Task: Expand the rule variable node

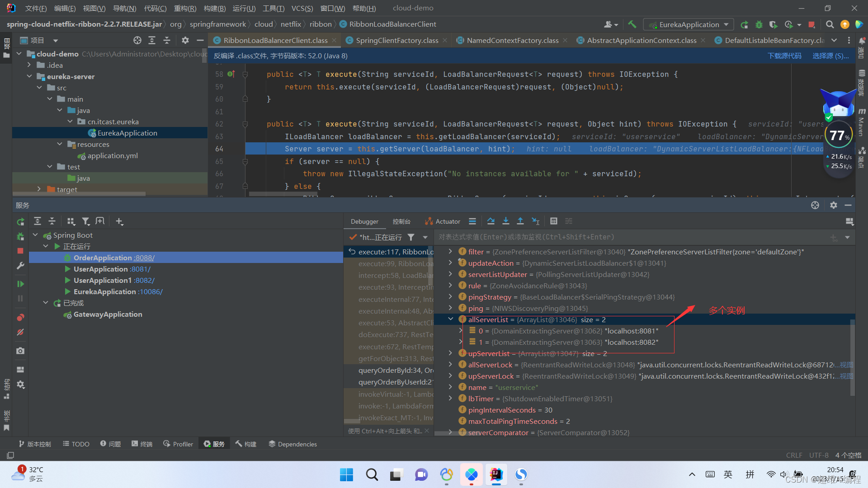Action: tap(450, 285)
